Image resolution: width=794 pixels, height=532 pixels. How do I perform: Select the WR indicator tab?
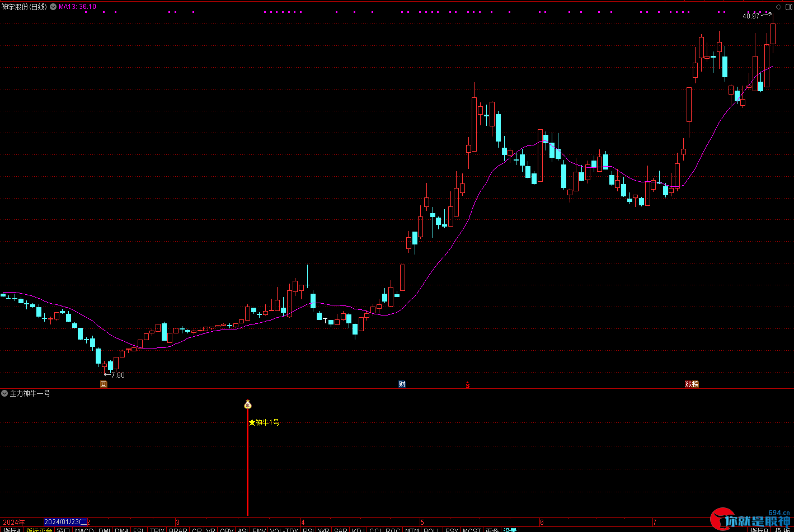[x=324, y=529]
